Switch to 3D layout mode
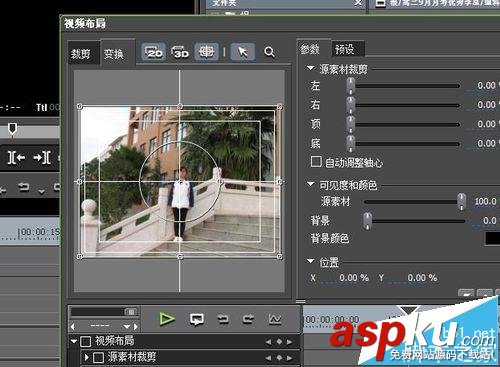Image resolution: width=500 pixels, height=367 pixels. pos(180,52)
